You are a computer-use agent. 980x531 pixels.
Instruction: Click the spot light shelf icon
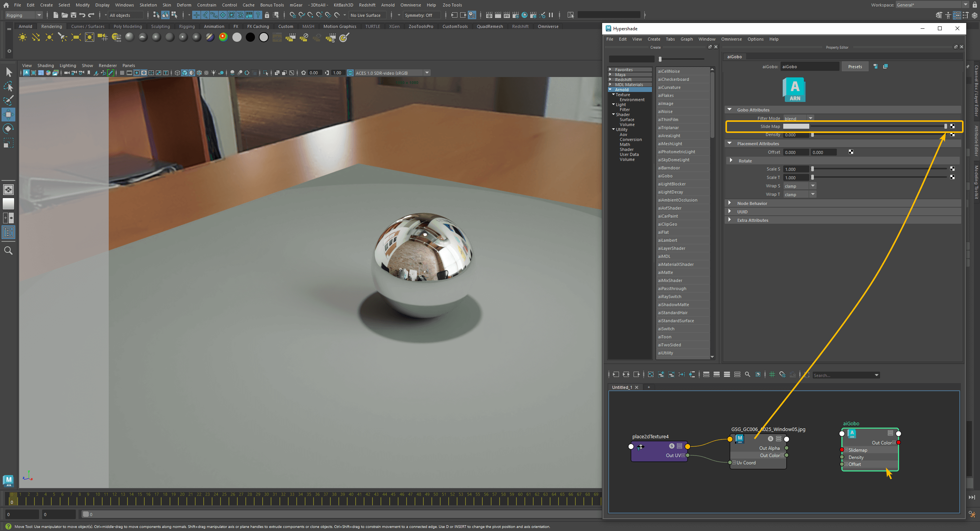pos(62,37)
